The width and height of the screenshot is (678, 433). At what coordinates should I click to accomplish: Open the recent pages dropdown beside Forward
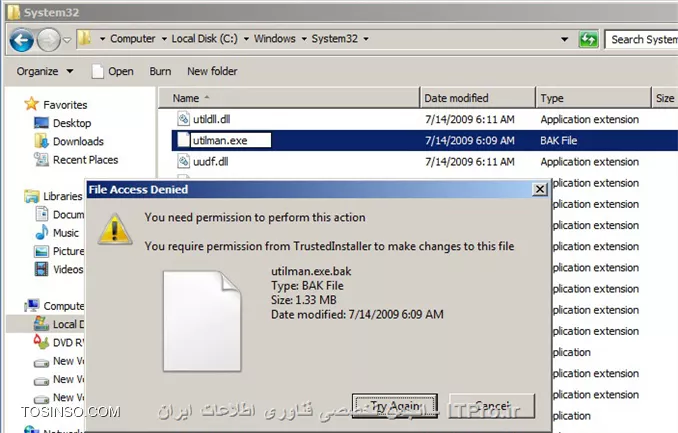click(x=67, y=40)
